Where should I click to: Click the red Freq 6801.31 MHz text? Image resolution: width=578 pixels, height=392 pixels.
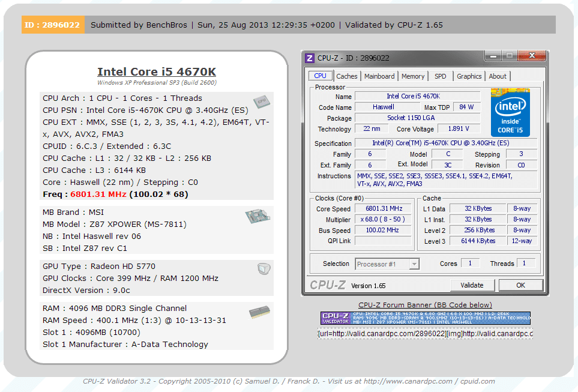coord(98,194)
